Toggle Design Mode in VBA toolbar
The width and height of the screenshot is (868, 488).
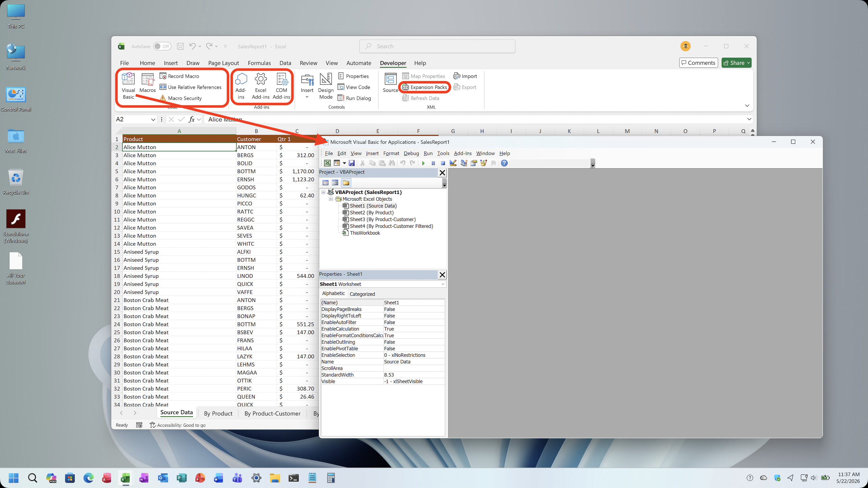(453, 163)
